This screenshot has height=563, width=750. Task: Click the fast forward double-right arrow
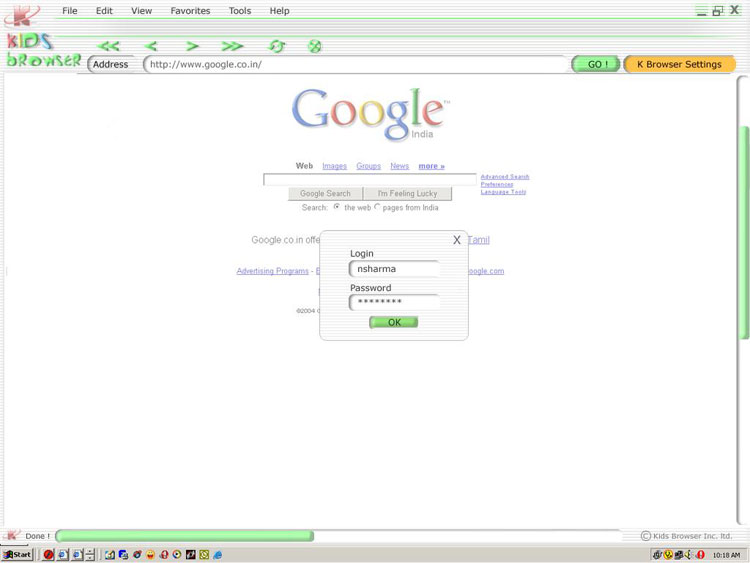232,46
